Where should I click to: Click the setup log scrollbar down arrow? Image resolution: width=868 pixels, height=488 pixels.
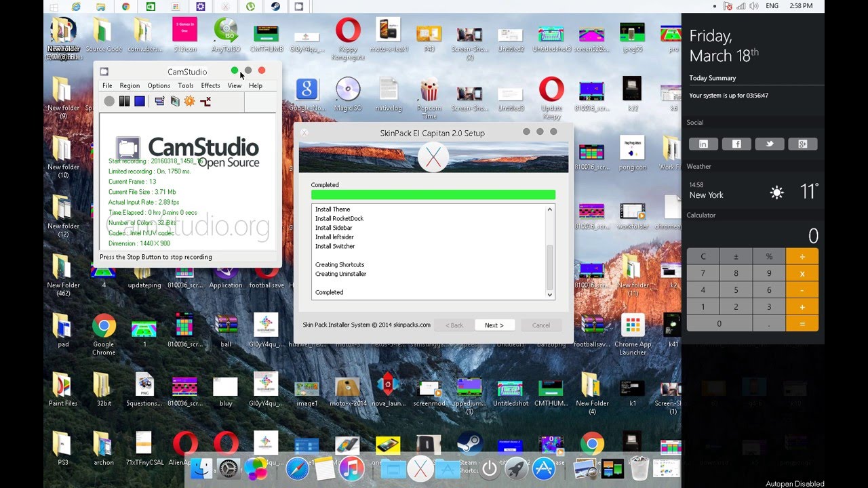click(549, 294)
